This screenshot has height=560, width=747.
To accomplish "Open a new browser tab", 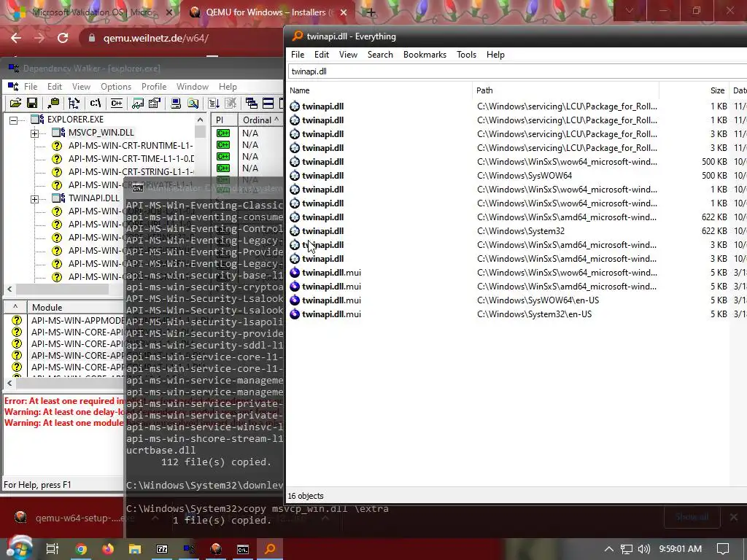I will [371, 13].
